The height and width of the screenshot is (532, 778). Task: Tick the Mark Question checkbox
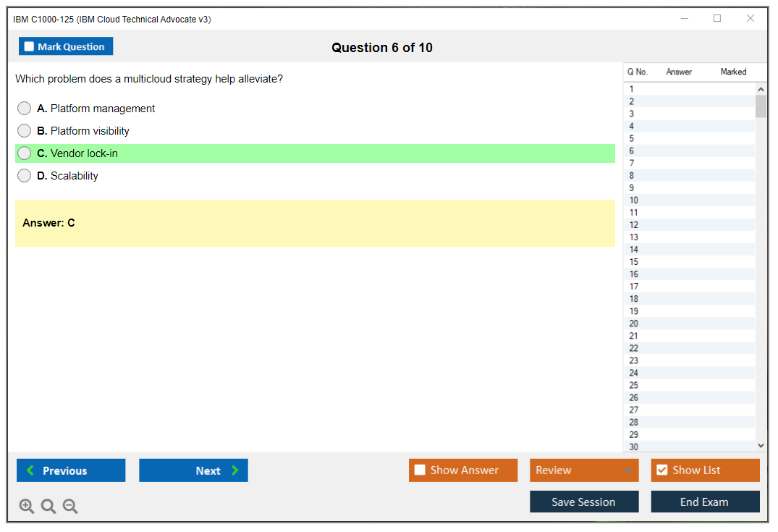pyautogui.click(x=30, y=47)
